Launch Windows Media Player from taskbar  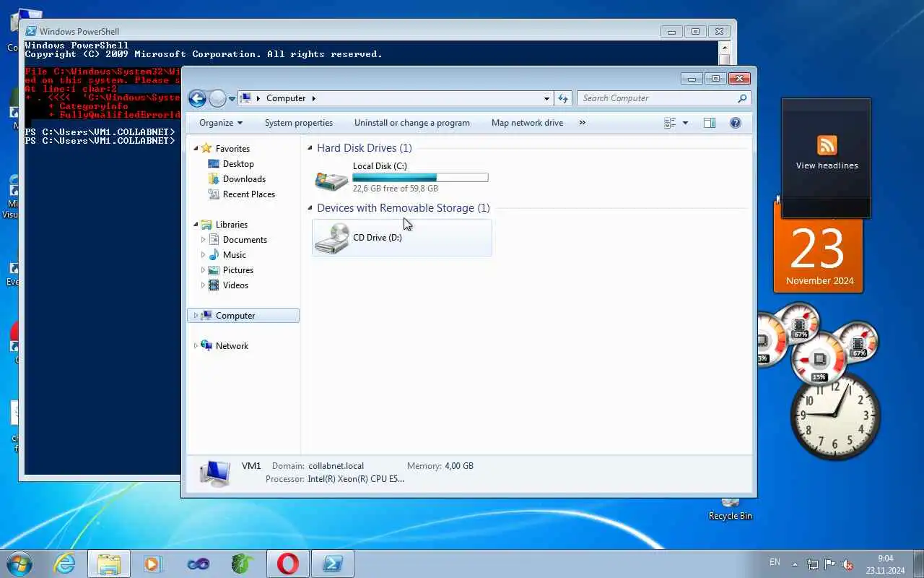coord(153,564)
